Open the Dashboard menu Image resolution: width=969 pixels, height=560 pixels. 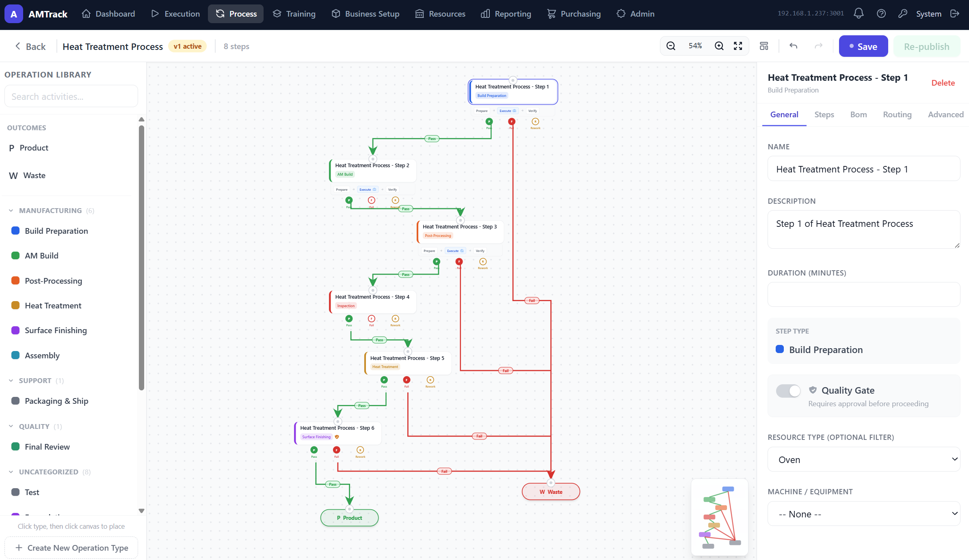pos(108,14)
